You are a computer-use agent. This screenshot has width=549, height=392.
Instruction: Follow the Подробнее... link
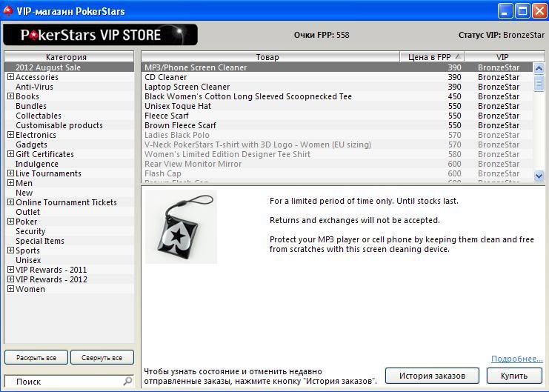517,359
